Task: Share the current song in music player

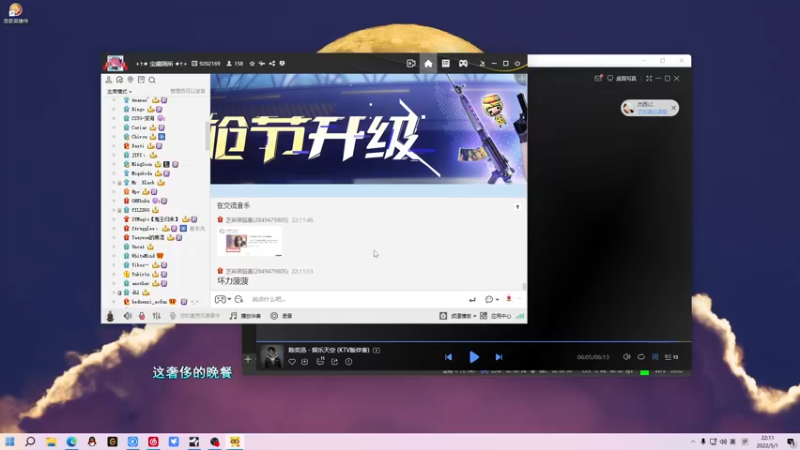Action: pyautogui.click(x=334, y=362)
